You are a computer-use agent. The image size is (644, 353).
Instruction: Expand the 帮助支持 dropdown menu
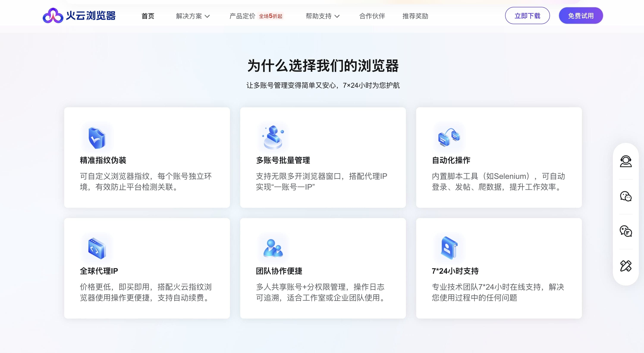[322, 16]
